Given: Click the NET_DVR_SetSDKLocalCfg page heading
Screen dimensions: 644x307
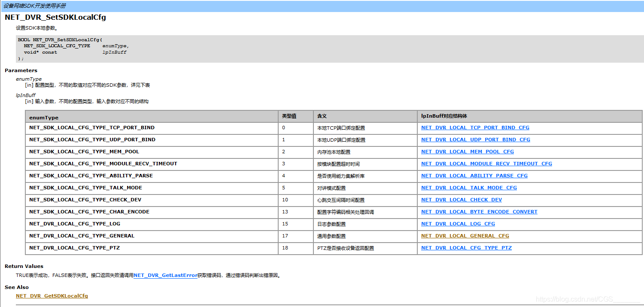Looking at the screenshot, I should 55,18.
